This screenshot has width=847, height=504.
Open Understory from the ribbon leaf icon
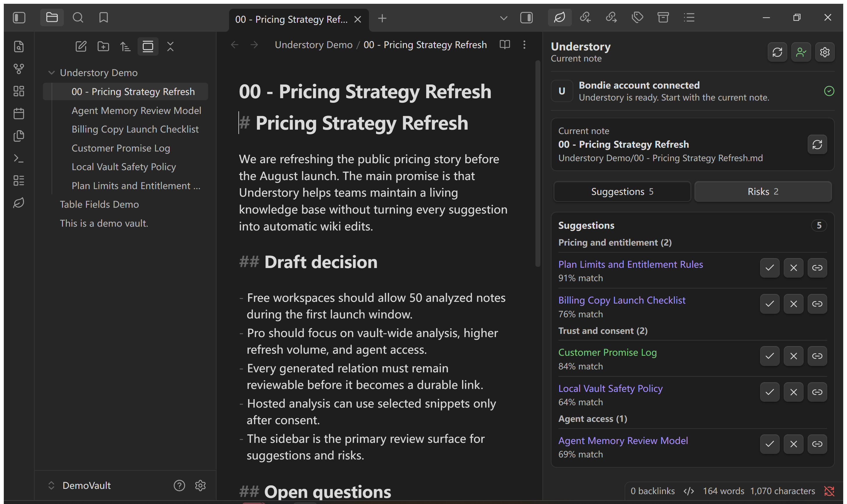[19, 203]
